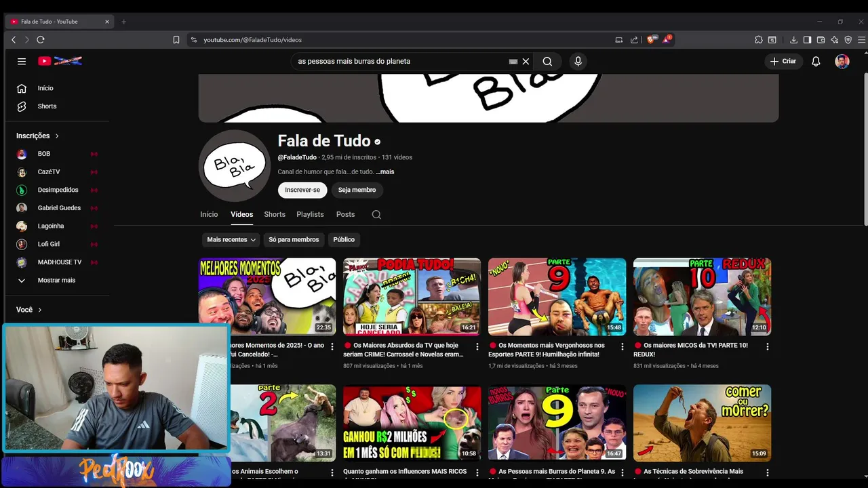Image resolution: width=868 pixels, height=488 pixels.
Task: Search within the channel via magnifier icon
Action: pyautogui.click(x=376, y=215)
